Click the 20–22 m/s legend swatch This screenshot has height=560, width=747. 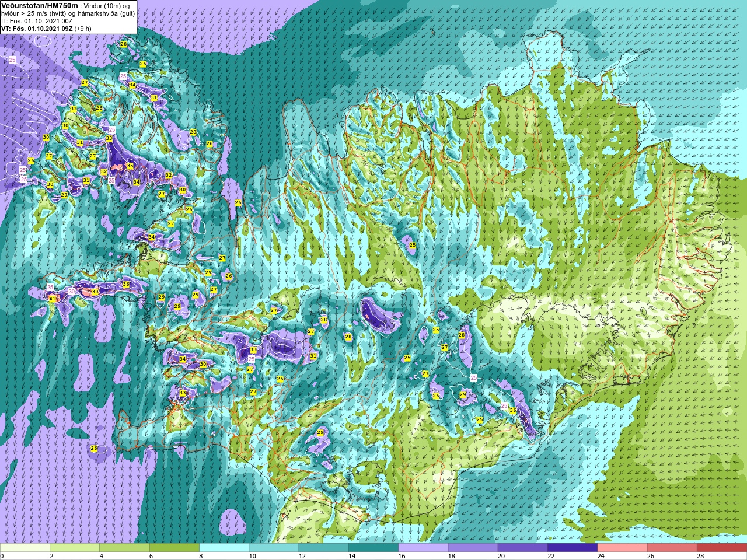click(x=522, y=548)
